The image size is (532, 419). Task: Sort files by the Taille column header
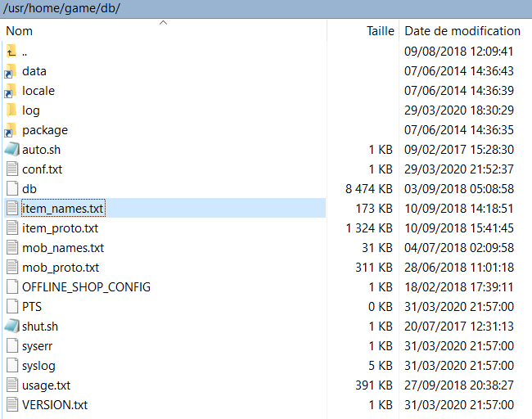click(x=381, y=31)
